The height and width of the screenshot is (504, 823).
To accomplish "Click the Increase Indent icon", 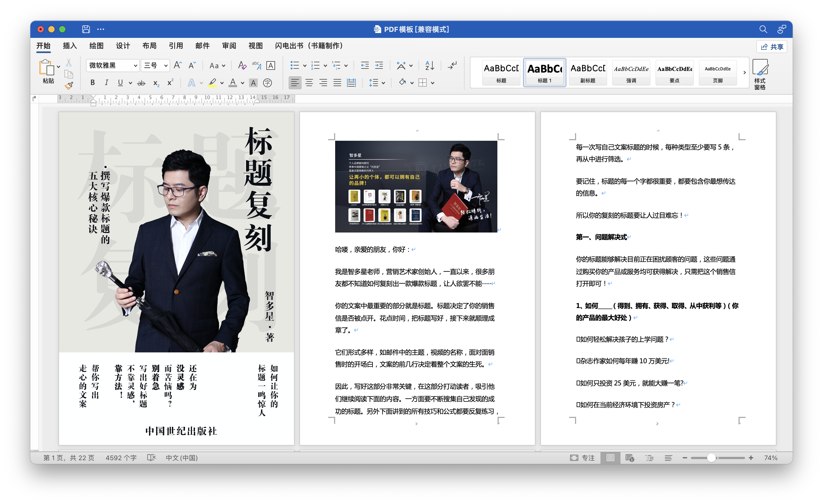I will click(379, 66).
